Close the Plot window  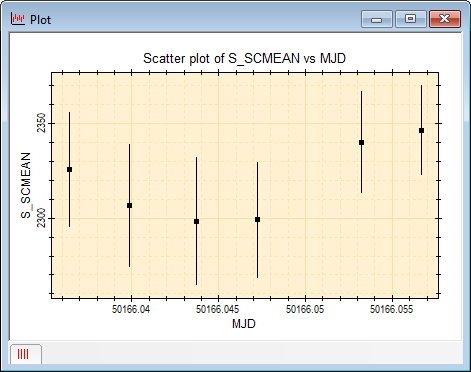point(445,19)
